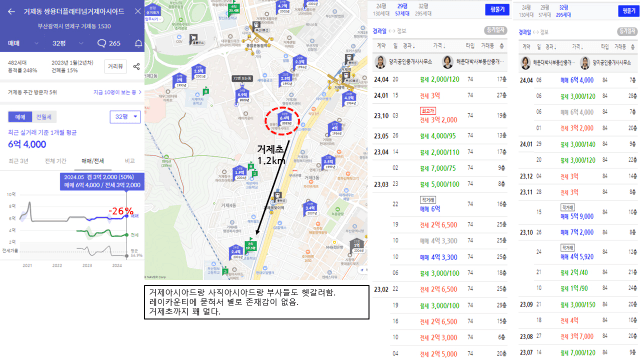Expand the 32평 size selector above chart

(x=125, y=117)
